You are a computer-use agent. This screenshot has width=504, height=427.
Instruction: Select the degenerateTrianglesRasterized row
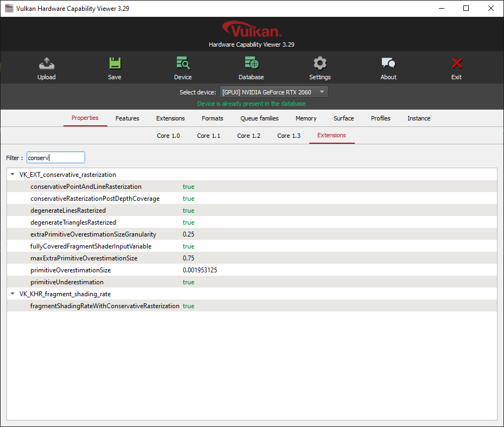252,222
